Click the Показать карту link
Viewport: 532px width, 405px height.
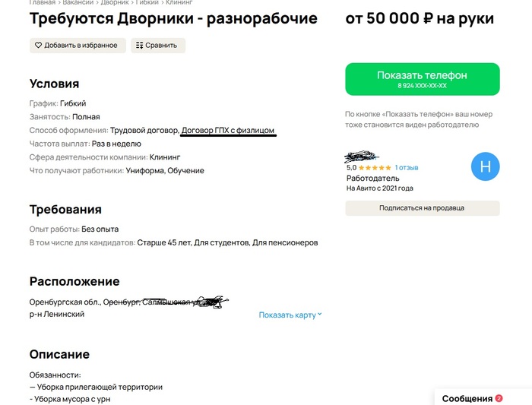coord(287,315)
